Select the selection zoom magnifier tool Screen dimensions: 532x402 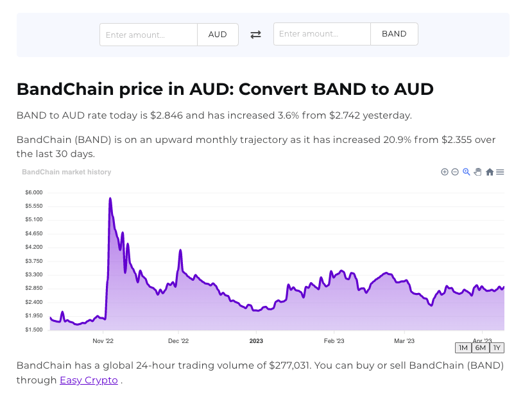[466, 172]
